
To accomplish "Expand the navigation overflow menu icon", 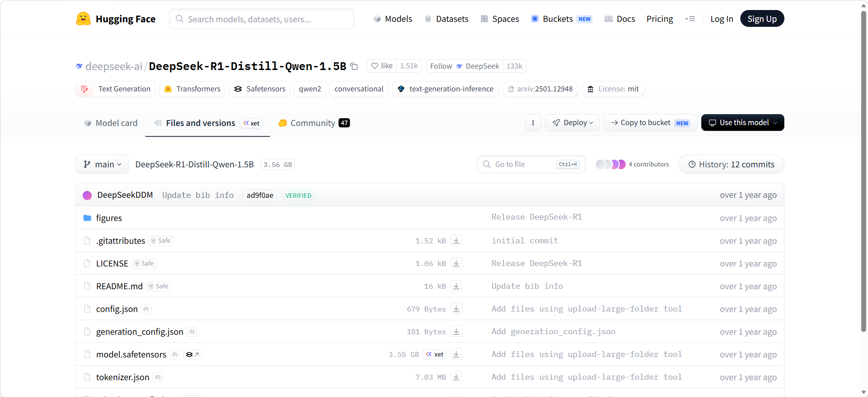I will pos(690,19).
